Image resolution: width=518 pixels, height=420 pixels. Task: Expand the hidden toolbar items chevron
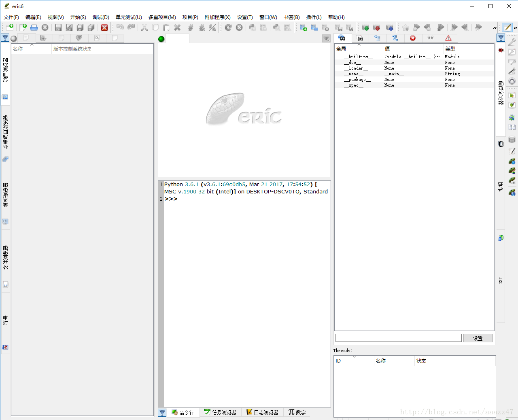(495, 28)
